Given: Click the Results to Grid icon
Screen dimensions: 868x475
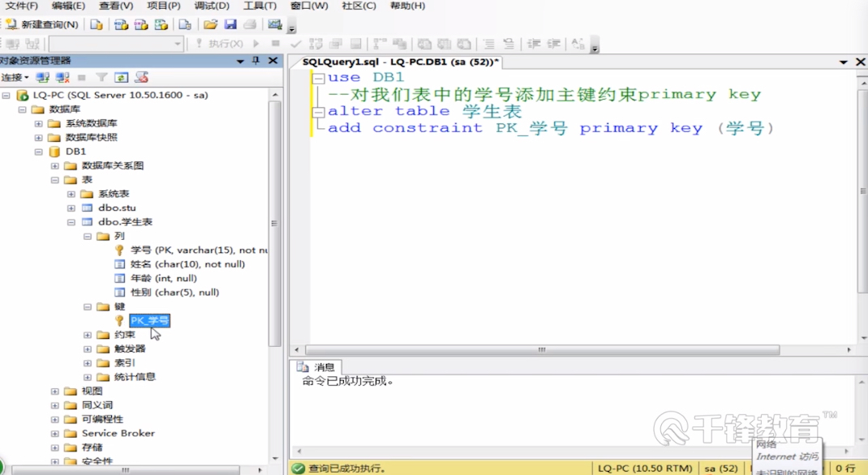Looking at the screenshot, I should point(445,44).
